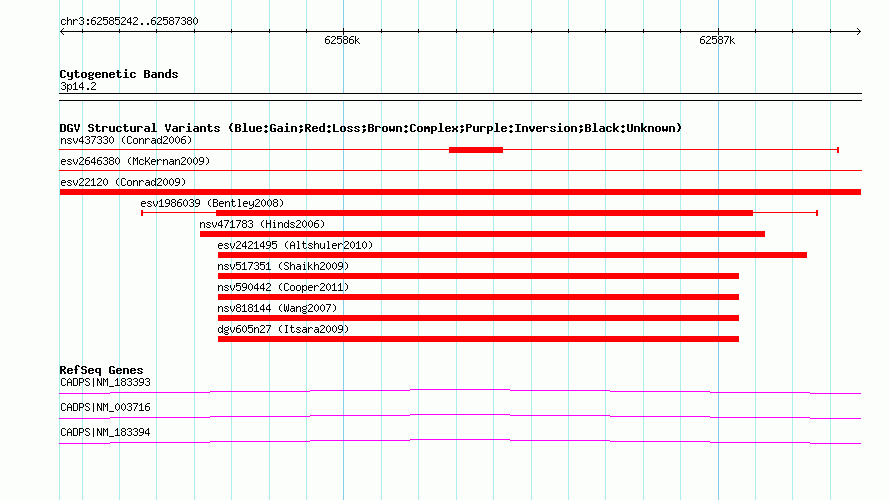
Task: Select the esv2421495 (Altshuler2010) variant label
Action: (x=295, y=245)
